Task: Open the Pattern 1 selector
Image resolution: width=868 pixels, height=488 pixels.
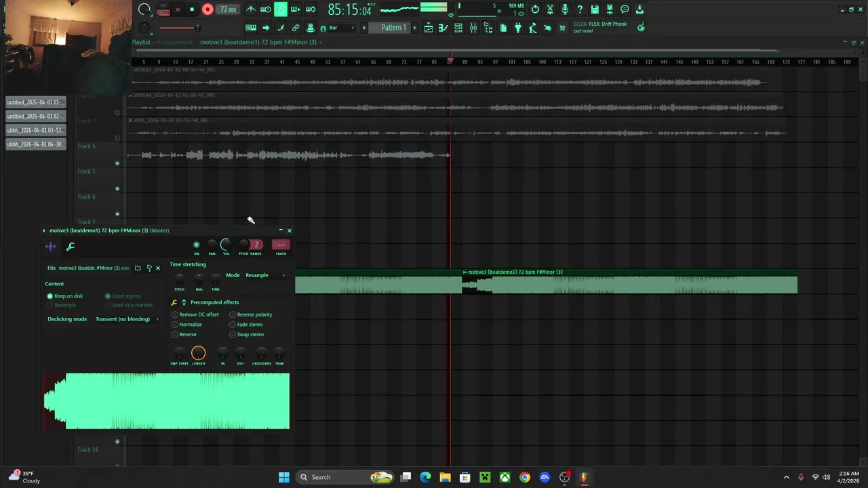Action: (389, 28)
